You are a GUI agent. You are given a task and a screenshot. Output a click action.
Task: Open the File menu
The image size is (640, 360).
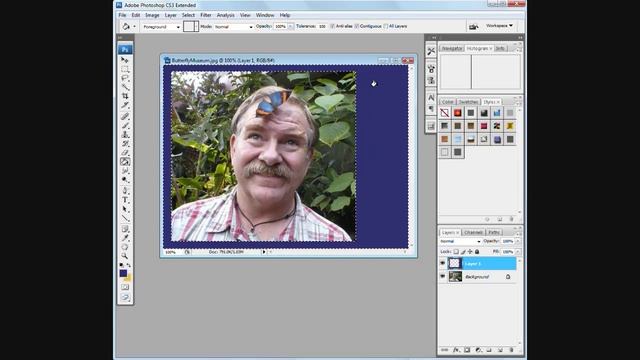pos(122,15)
